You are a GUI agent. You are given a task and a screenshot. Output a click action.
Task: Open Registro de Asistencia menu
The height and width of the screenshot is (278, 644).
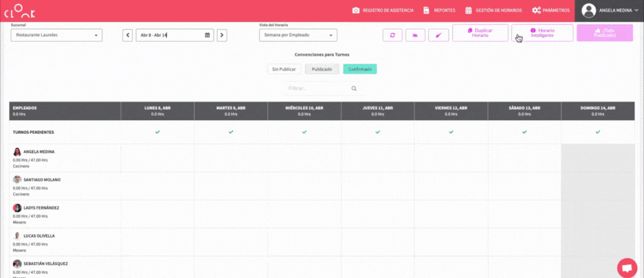click(x=384, y=10)
